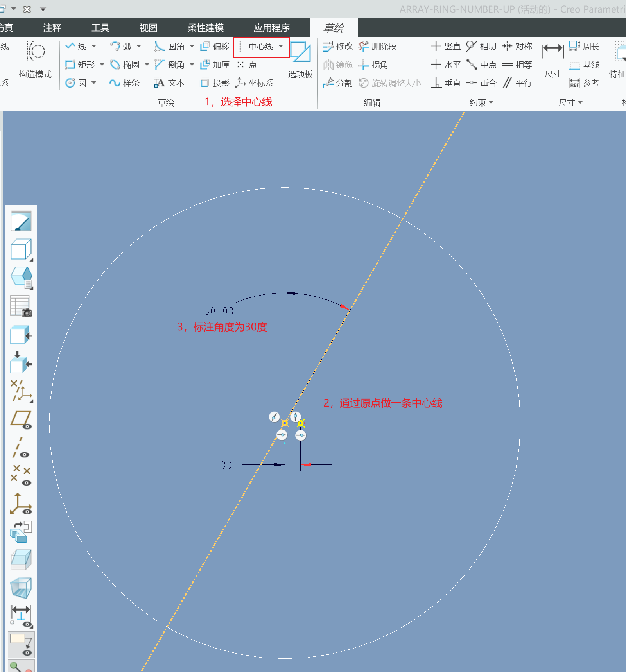626x672 pixels.
Task: Apply the 平行 (Parallel) constraint
Action: tap(517, 83)
